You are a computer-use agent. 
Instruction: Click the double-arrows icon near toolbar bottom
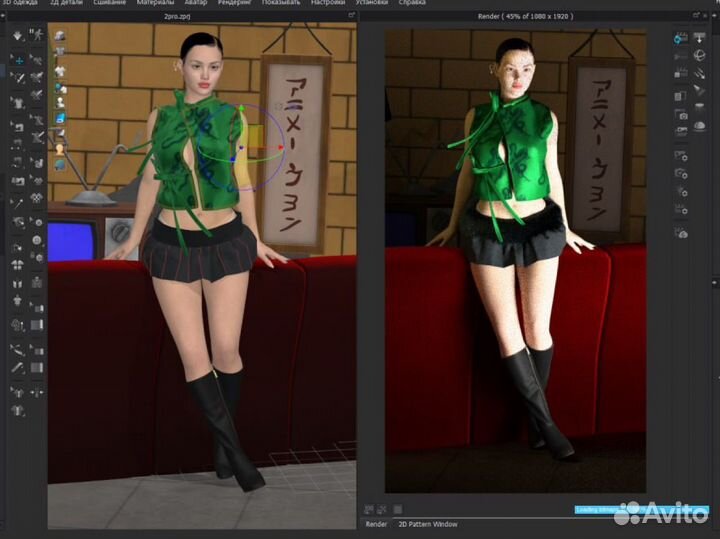37,393
